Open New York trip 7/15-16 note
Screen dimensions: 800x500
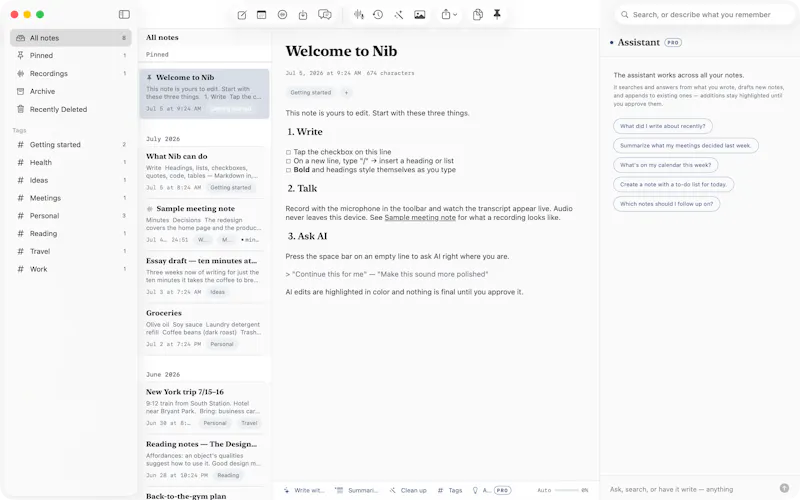(x=204, y=408)
